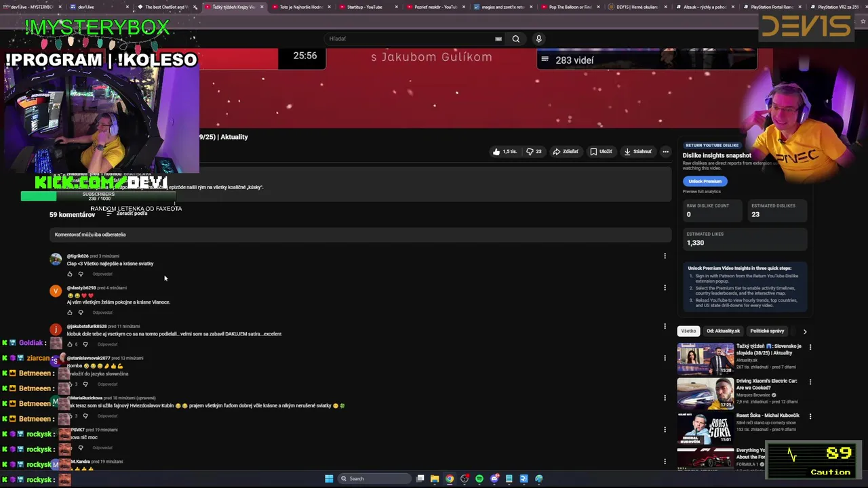The image size is (868, 488).
Task: Open options menu for @stanislavnovak2077 comment
Action: tap(665, 358)
